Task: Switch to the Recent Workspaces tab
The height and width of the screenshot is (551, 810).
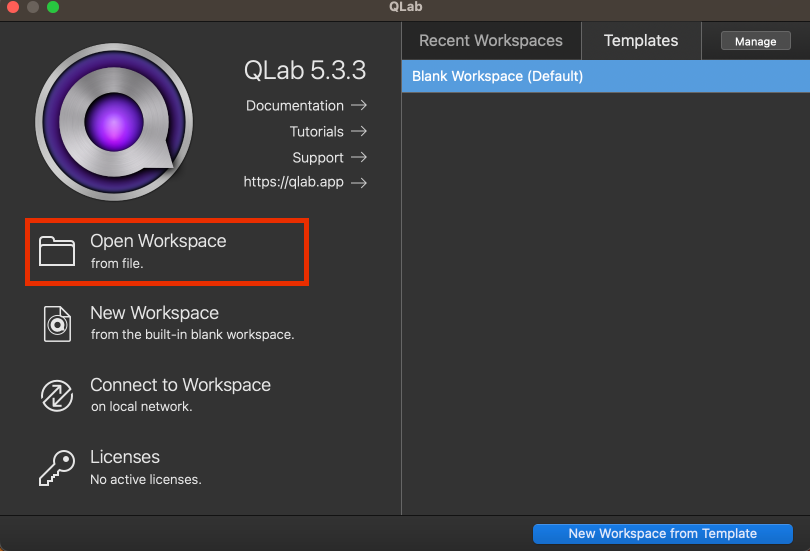Action: 491,40
